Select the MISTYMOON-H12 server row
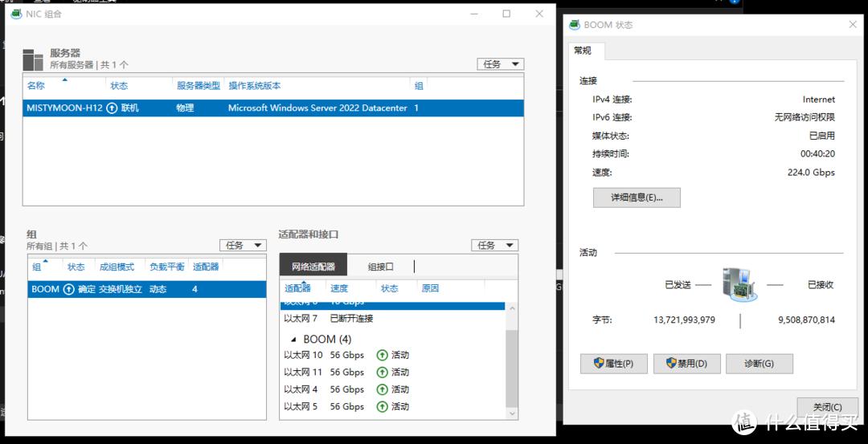 click(x=273, y=108)
